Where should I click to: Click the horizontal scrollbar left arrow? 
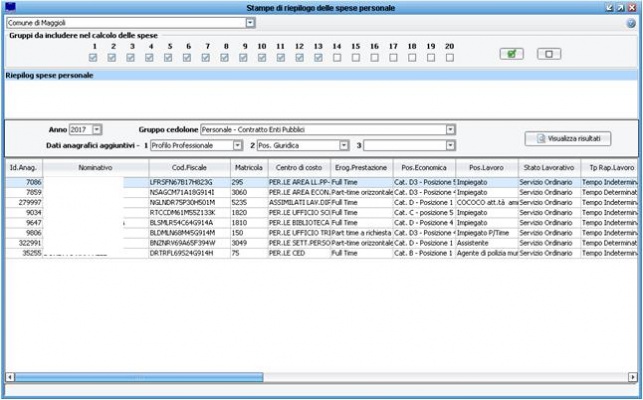pos(10,378)
